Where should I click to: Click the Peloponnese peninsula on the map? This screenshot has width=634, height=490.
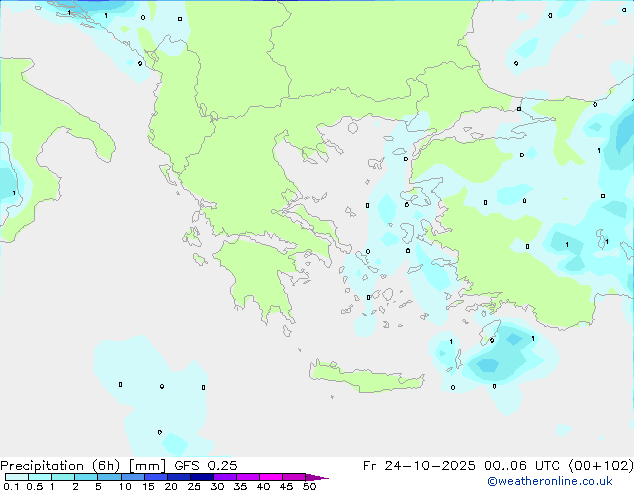coord(259,277)
